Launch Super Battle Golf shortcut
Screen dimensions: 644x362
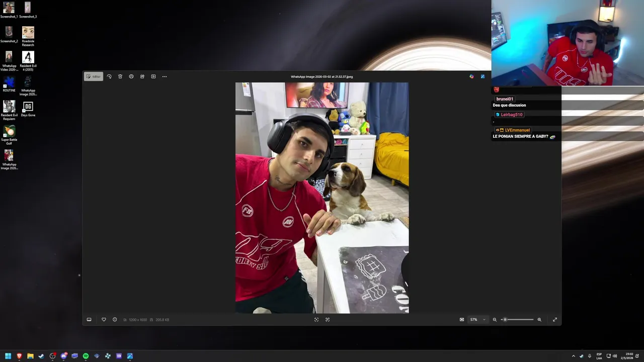pyautogui.click(x=9, y=135)
